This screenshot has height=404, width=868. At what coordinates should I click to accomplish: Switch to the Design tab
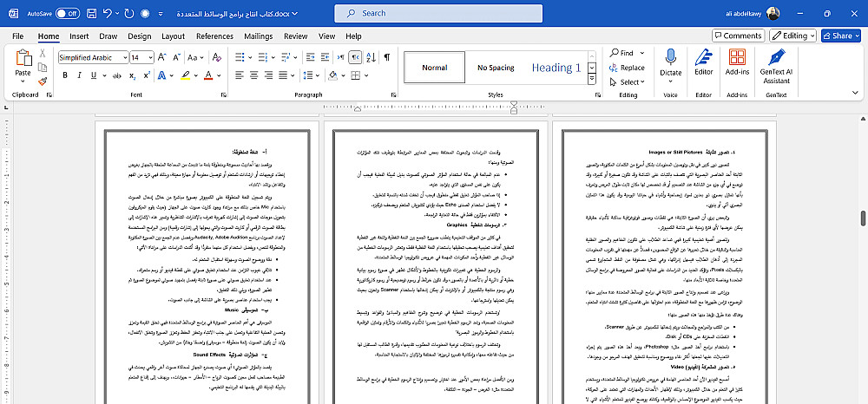coord(140,36)
